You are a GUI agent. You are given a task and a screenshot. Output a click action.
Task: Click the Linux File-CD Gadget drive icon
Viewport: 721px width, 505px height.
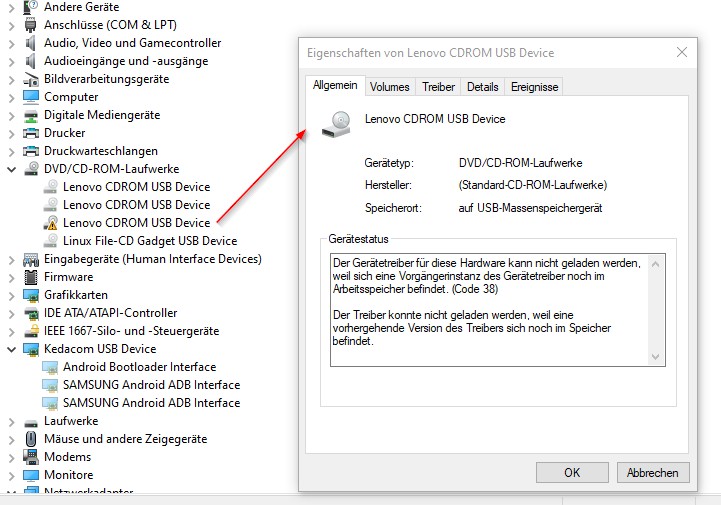(x=51, y=241)
